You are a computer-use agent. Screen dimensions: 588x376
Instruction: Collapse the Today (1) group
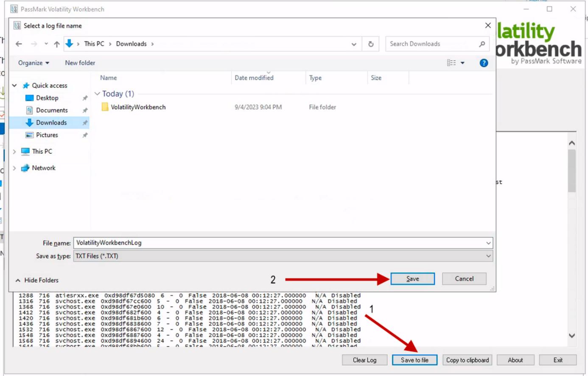tap(97, 94)
